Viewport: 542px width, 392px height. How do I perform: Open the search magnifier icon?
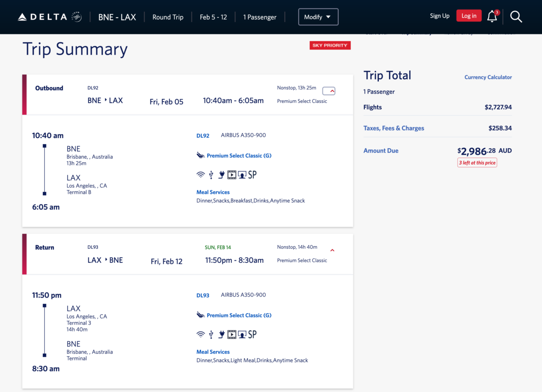(x=516, y=17)
